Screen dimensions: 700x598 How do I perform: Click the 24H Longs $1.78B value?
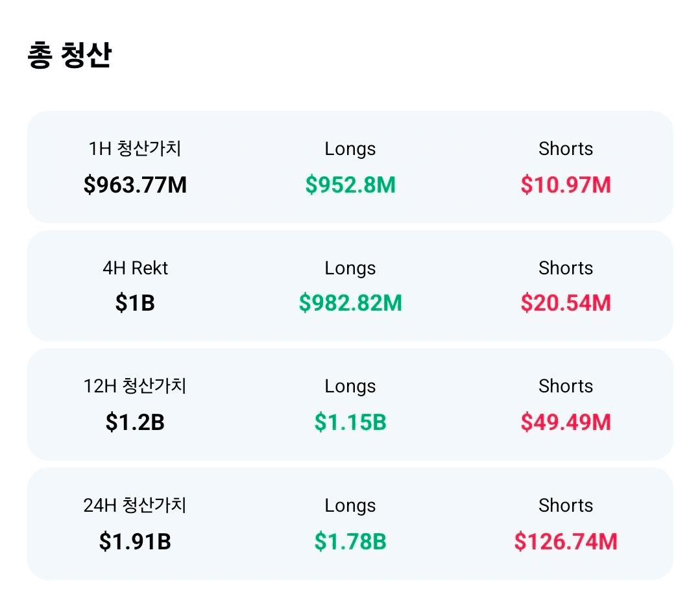pos(350,542)
